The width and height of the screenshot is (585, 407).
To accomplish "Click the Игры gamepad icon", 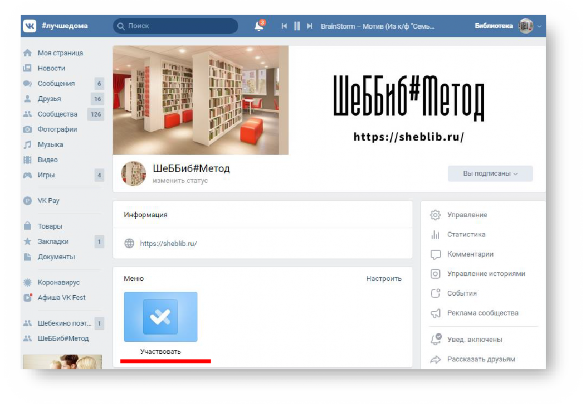I will tap(27, 175).
